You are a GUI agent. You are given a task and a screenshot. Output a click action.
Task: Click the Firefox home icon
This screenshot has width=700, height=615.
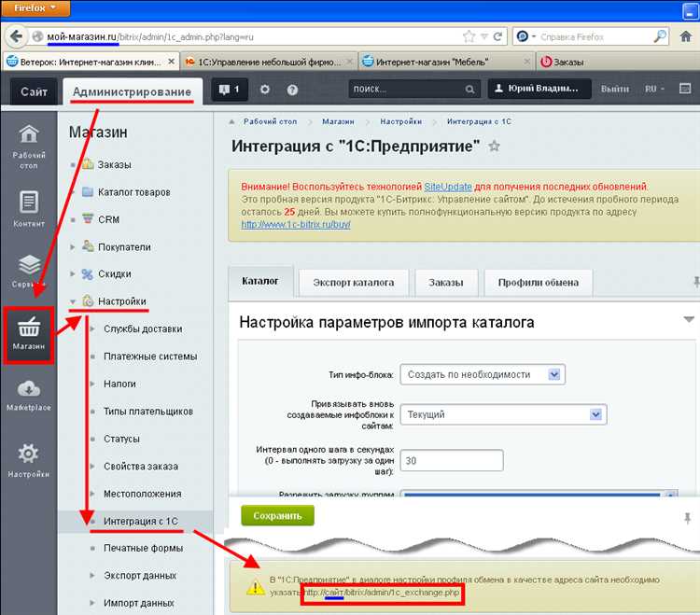coord(686,36)
